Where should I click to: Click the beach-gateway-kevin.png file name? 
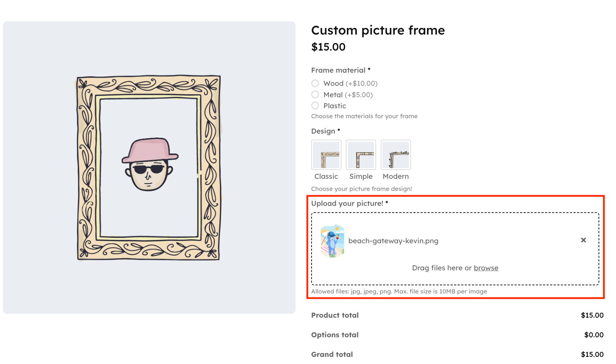pos(393,240)
